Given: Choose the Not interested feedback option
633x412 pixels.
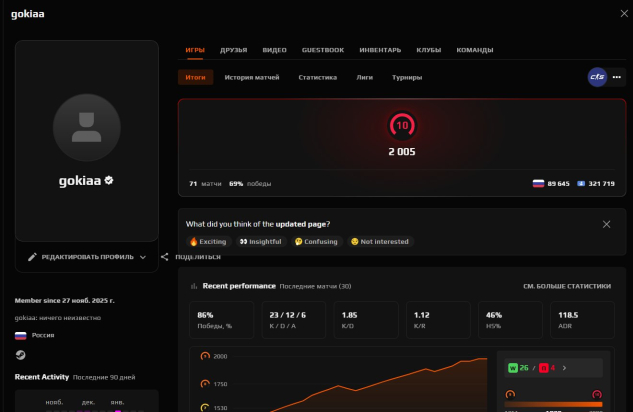Looking at the screenshot, I should pos(379,241).
